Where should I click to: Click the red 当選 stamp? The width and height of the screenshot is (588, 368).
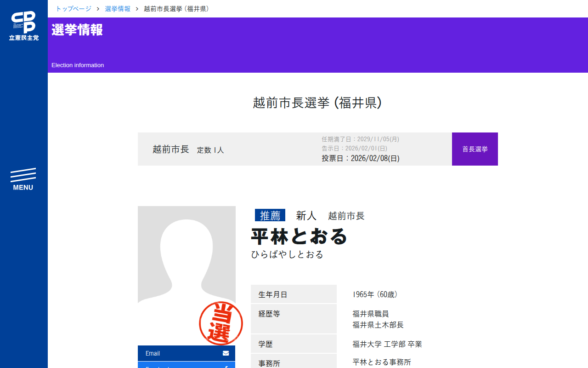pyautogui.click(x=221, y=323)
